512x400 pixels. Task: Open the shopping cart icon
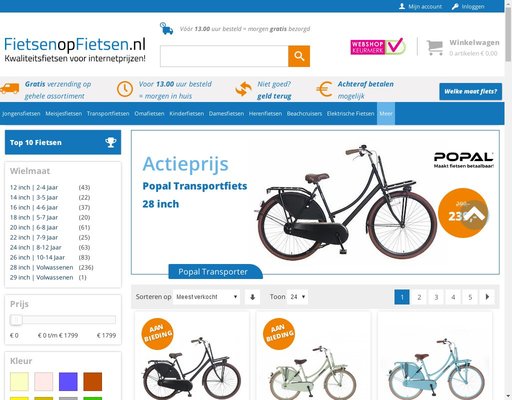coord(435,47)
